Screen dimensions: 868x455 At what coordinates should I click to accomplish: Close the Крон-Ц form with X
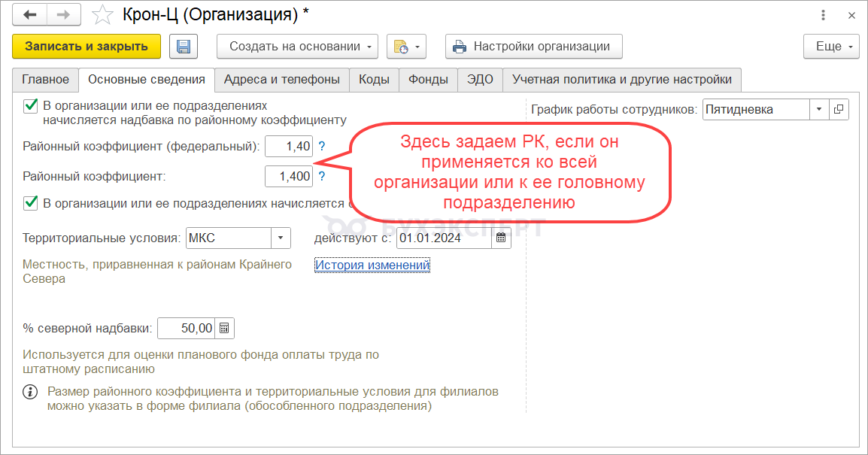[x=852, y=16]
